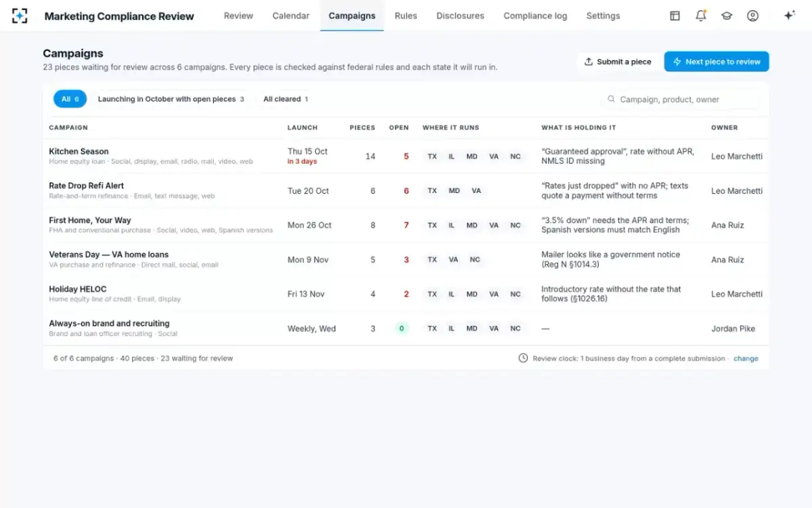This screenshot has width=812, height=508.
Task: Open the Settings tab
Action: click(603, 16)
